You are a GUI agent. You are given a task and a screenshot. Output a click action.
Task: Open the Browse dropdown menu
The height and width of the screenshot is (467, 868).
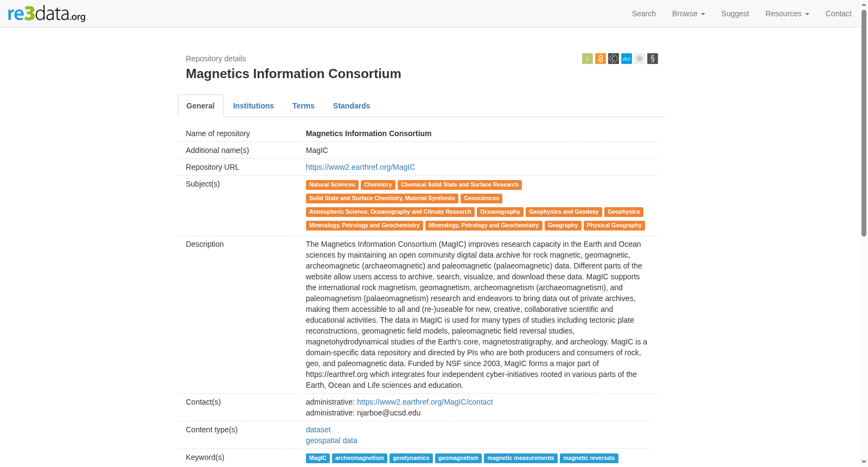tap(688, 14)
